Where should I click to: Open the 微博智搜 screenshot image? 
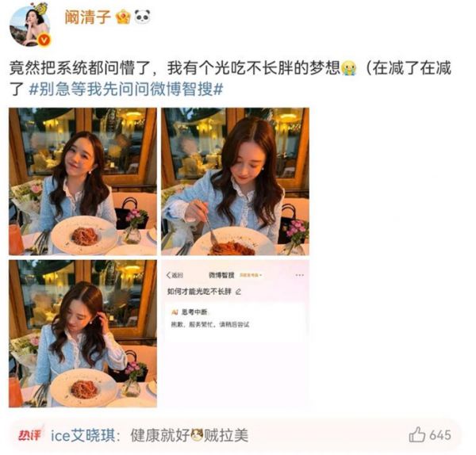click(x=235, y=334)
